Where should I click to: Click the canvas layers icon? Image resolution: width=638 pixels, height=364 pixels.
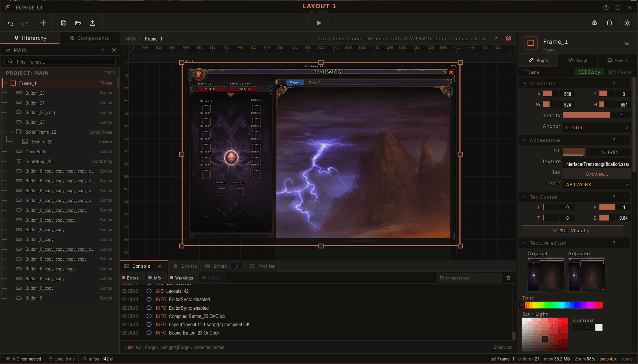[x=508, y=38]
